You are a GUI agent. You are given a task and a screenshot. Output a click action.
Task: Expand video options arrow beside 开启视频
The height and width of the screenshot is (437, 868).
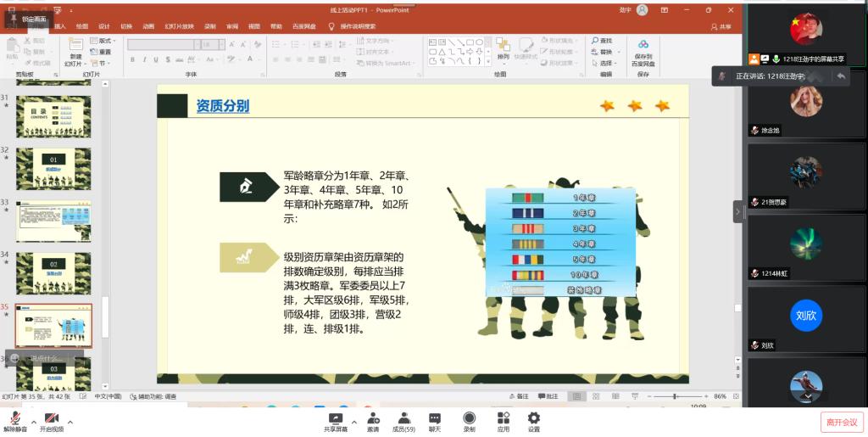point(70,422)
